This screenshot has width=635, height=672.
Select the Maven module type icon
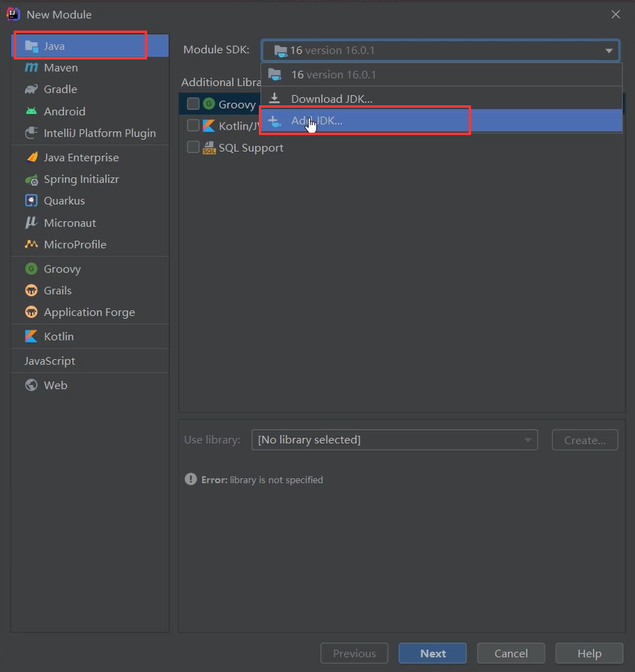[x=31, y=68]
